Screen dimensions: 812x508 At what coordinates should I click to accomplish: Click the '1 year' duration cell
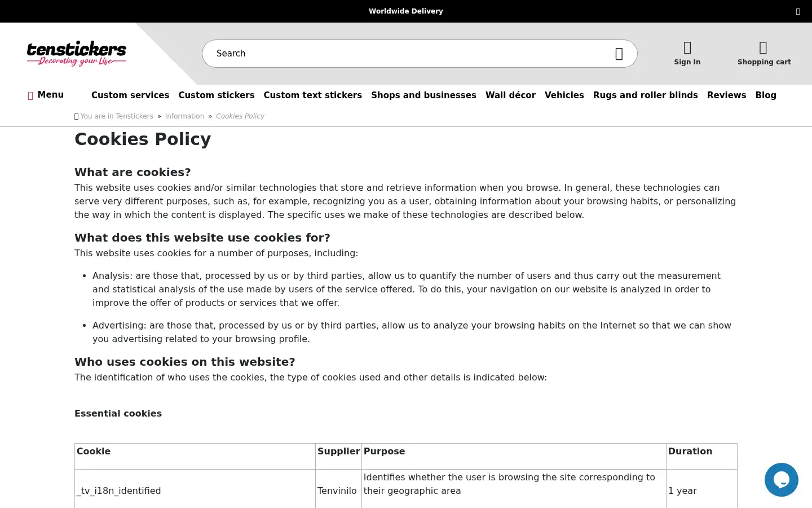pyautogui.click(x=701, y=491)
